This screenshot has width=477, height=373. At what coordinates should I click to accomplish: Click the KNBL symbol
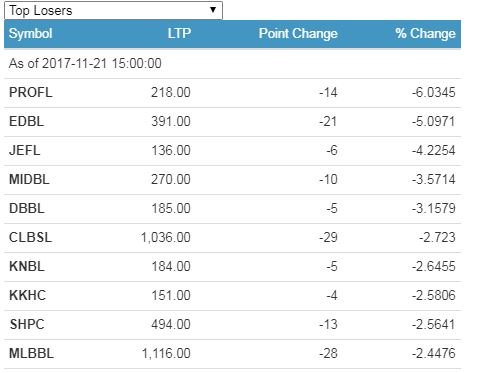coord(27,266)
